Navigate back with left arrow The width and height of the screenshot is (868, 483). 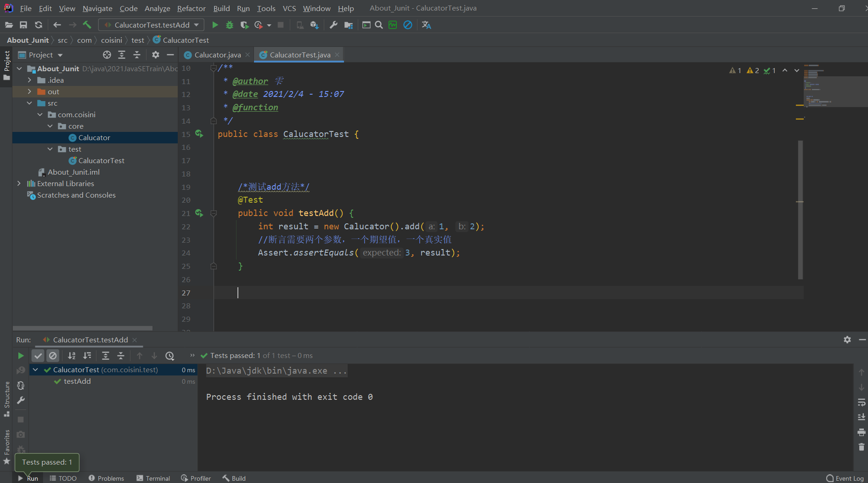pos(57,25)
